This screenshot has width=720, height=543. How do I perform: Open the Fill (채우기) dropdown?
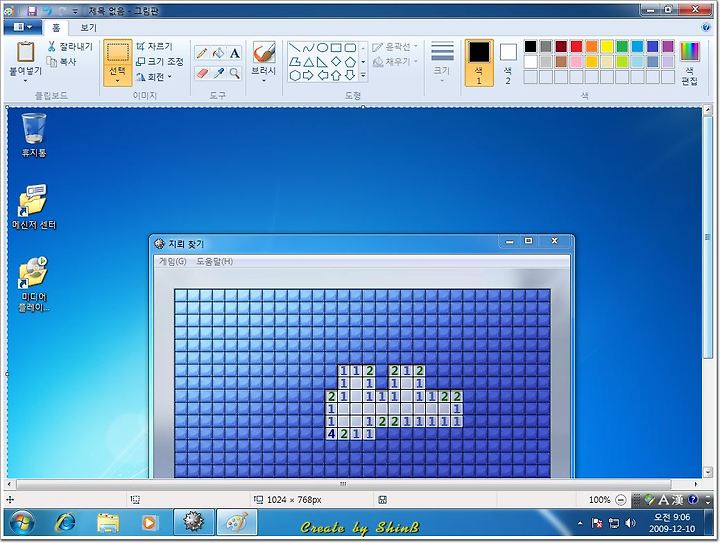pyautogui.click(x=395, y=62)
